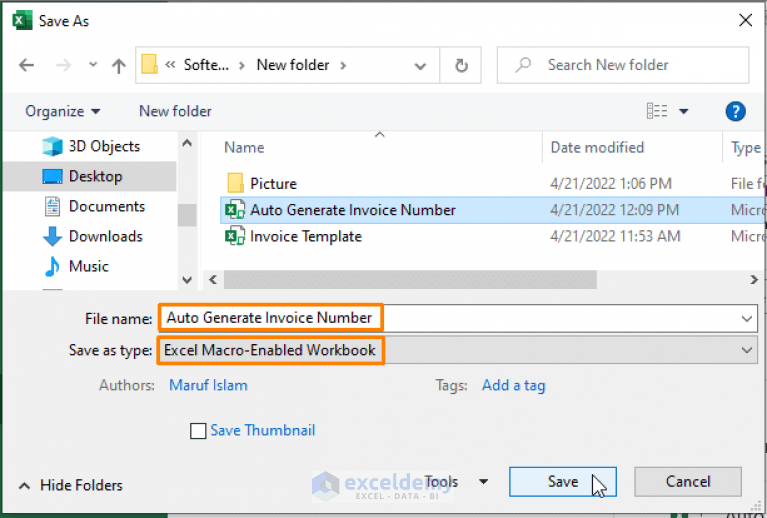Edit author Maruf Islam
The width and height of the screenshot is (767, 518).
click(208, 385)
